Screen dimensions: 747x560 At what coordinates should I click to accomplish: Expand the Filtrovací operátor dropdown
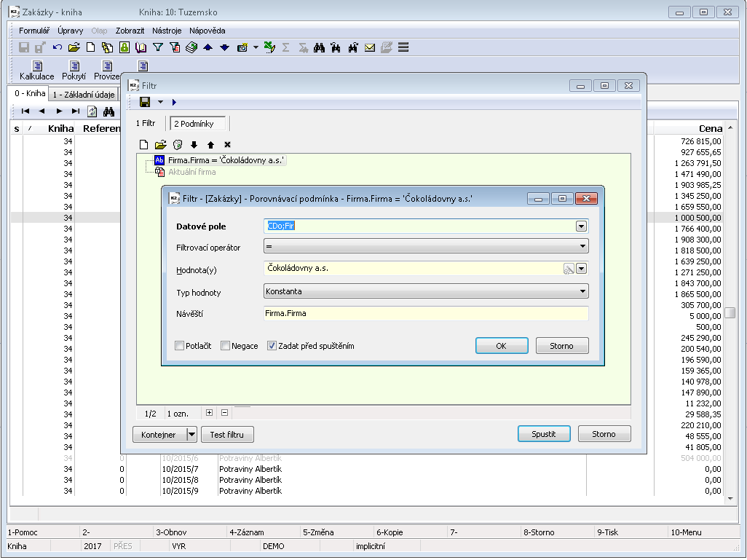[582, 247]
